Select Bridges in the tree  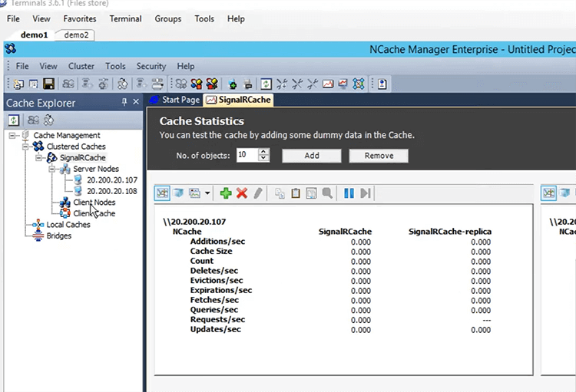[59, 236]
